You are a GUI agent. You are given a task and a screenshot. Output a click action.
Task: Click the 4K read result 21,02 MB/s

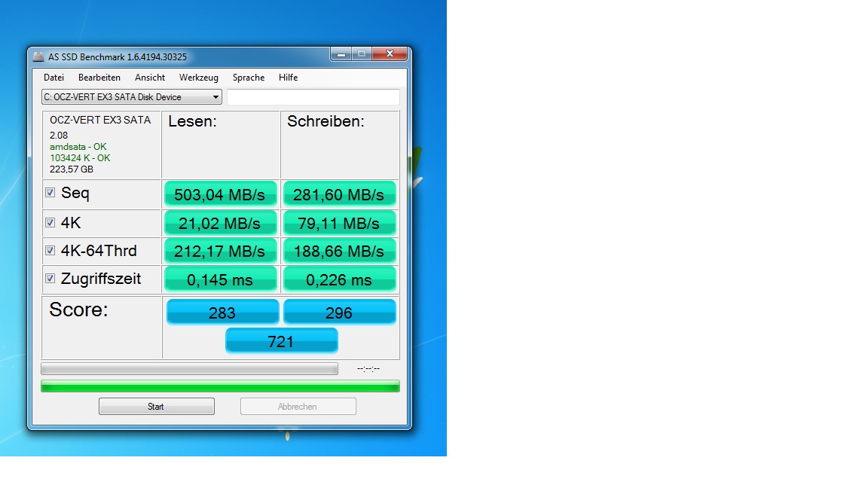point(220,223)
